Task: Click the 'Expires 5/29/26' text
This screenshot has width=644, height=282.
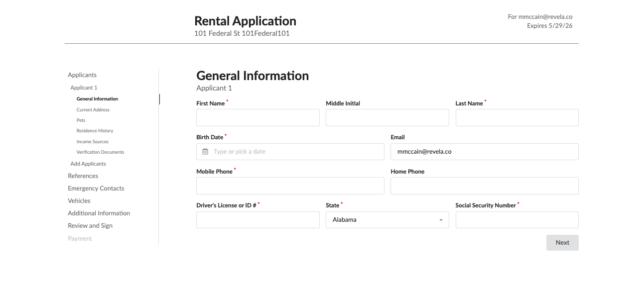Action: 550,26
